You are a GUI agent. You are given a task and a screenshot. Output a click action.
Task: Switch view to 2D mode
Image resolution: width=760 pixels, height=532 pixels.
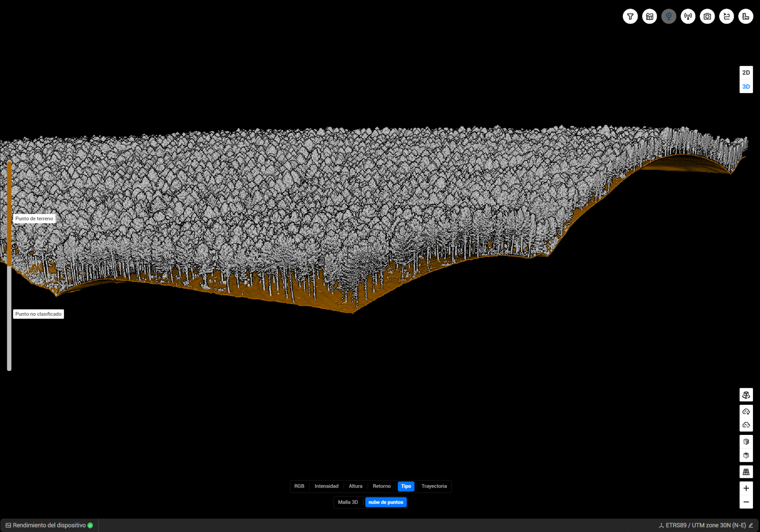746,72
